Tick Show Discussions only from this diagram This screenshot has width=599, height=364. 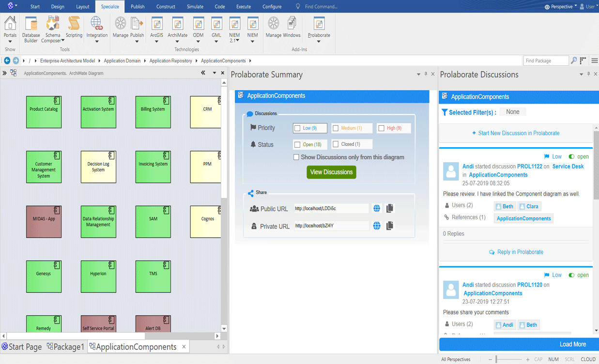tap(296, 157)
